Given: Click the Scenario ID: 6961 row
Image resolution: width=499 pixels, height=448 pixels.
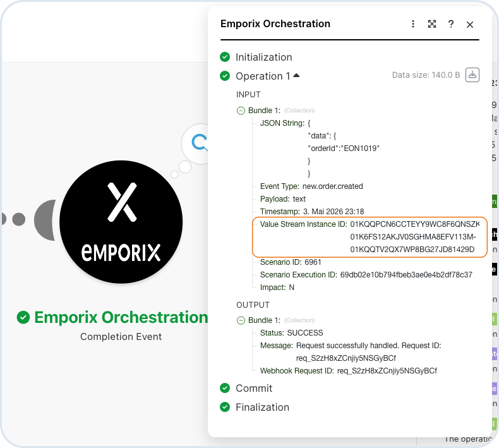Looking at the screenshot, I should (291, 262).
